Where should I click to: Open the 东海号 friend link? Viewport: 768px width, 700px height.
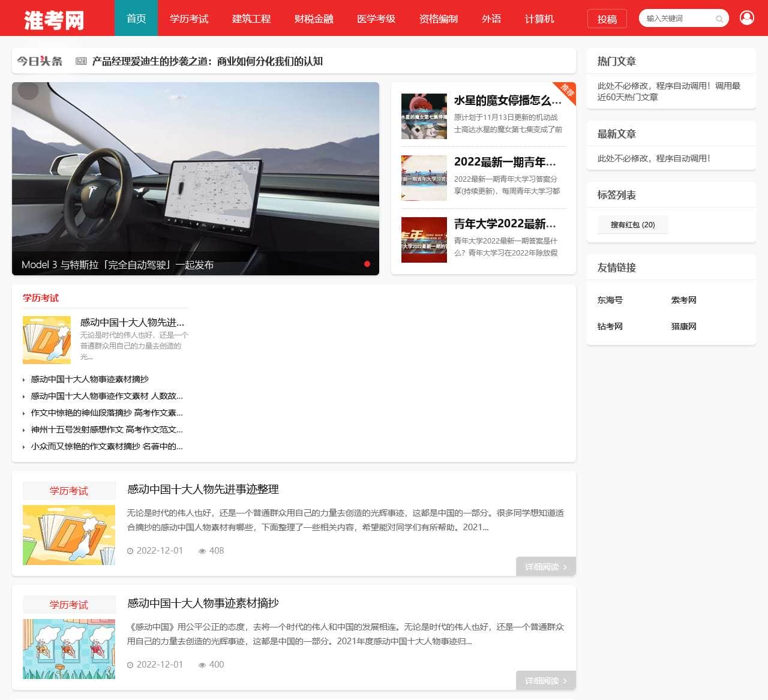click(x=610, y=300)
